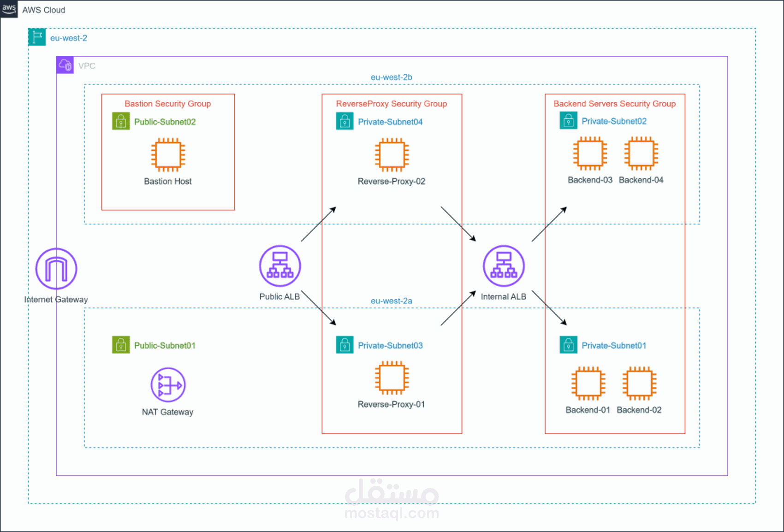Click the Internet Gateway icon

(x=56, y=269)
